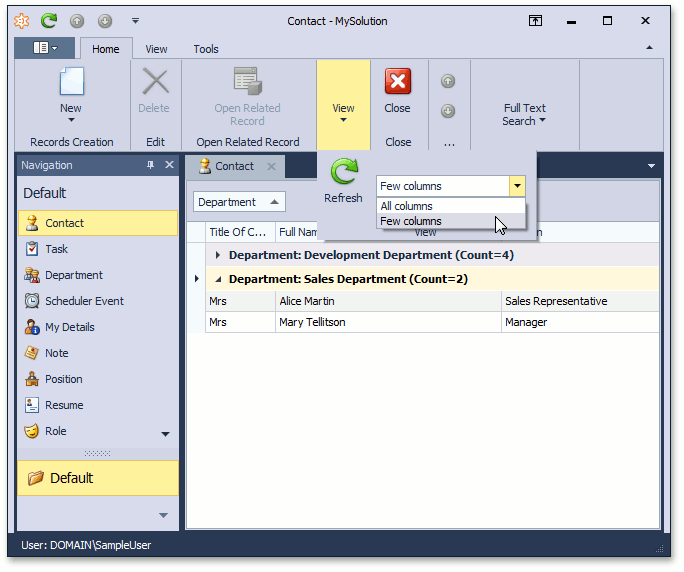
Task: Click the quick-access Previous Record up arrow
Action: (77, 21)
